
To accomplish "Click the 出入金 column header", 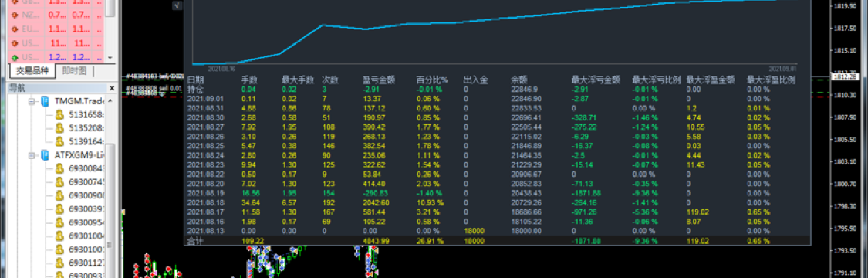I will click(x=475, y=80).
